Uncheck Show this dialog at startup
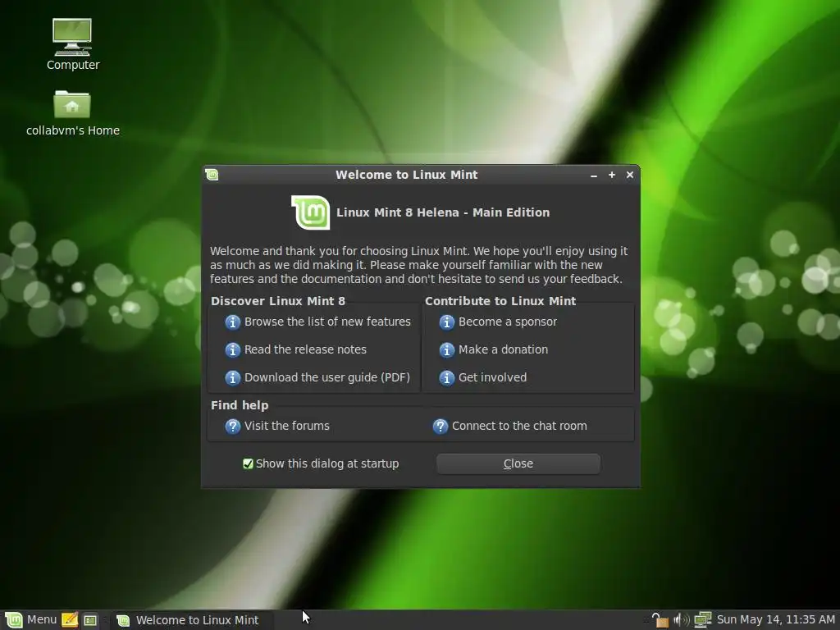The height and width of the screenshot is (630, 840). (248, 464)
